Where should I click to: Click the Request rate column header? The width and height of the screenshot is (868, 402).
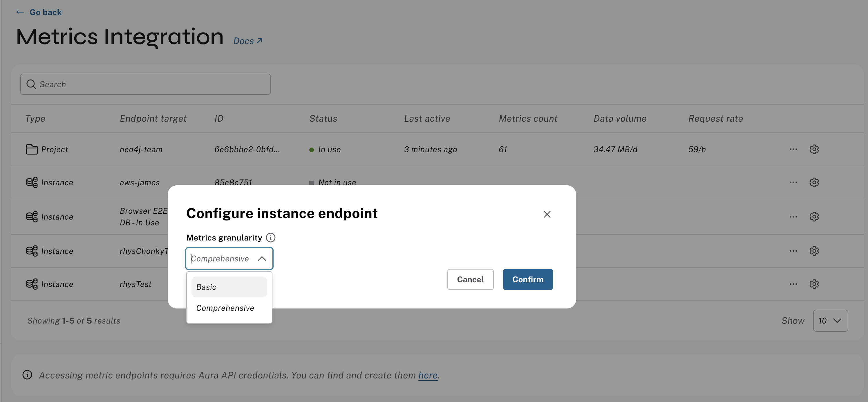coord(716,119)
